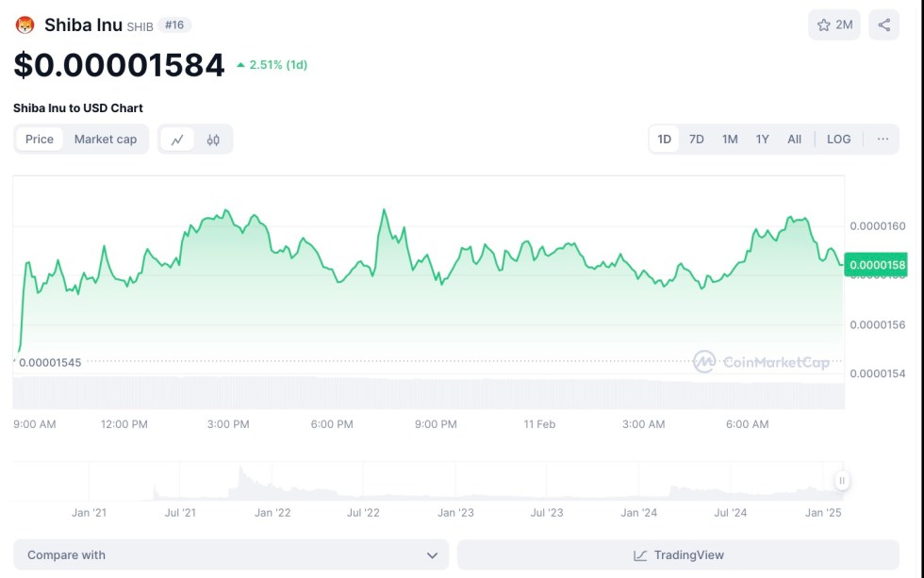This screenshot has width=924, height=578.
Task: Choose the All time range
Action: pyautogui.click(x=795, y=140)
